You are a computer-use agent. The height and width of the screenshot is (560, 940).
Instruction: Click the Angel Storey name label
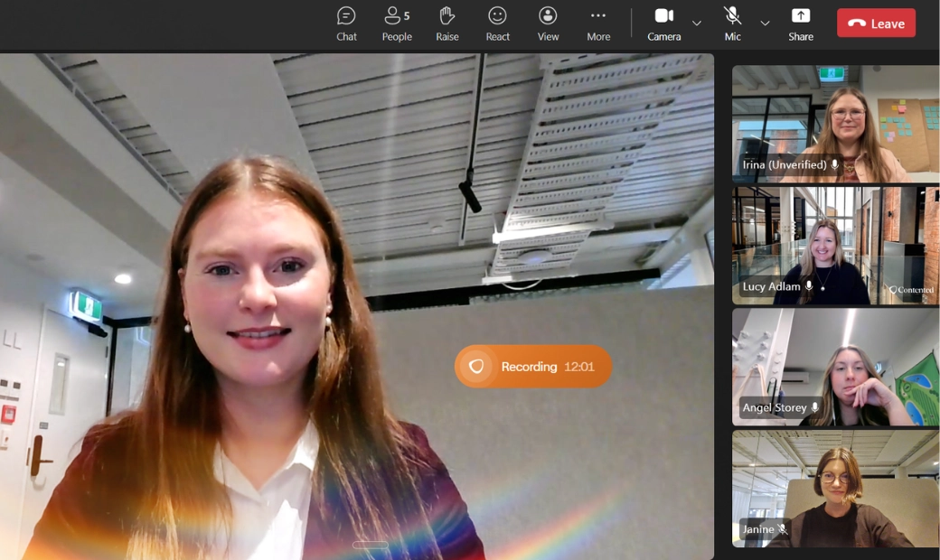pos(775,407)
